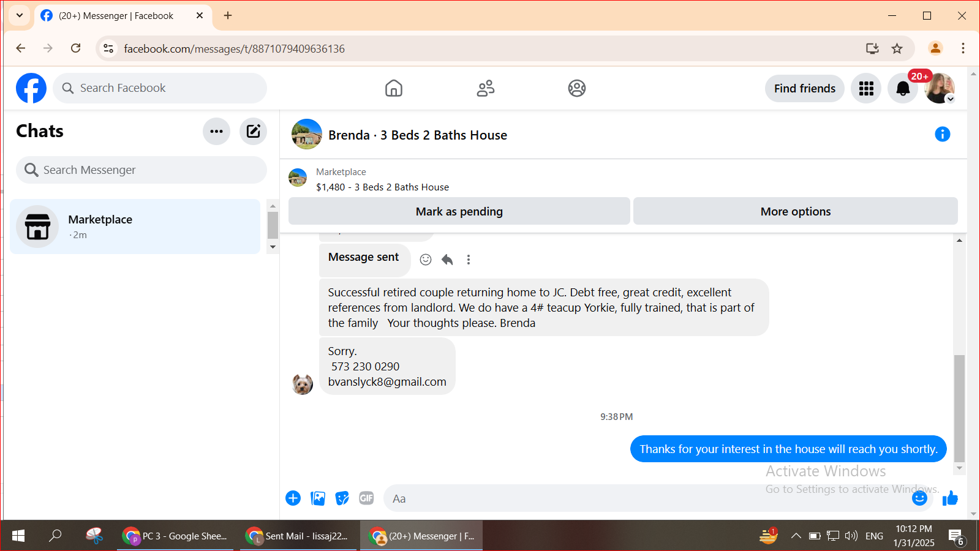
Task: View site information icon in address bar
Action: pos(108,48)
